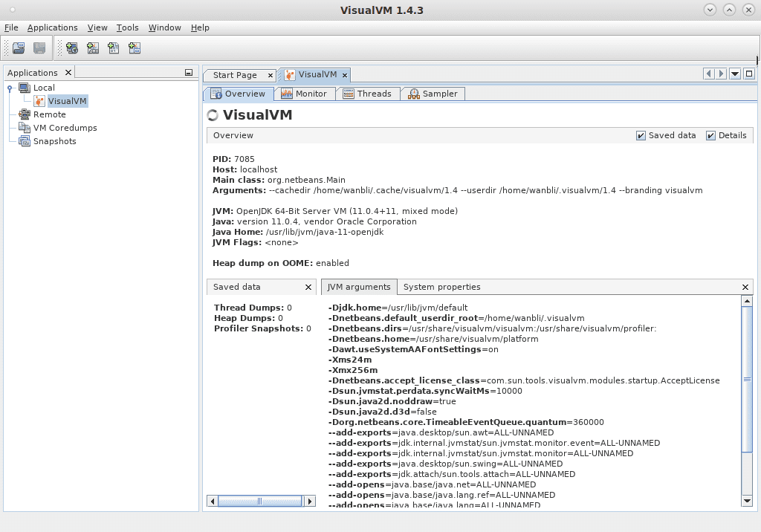Click the JVM arguments scroll down arrow
The width and height of the screenshot is (761, 532).
(x=747, y=501)
